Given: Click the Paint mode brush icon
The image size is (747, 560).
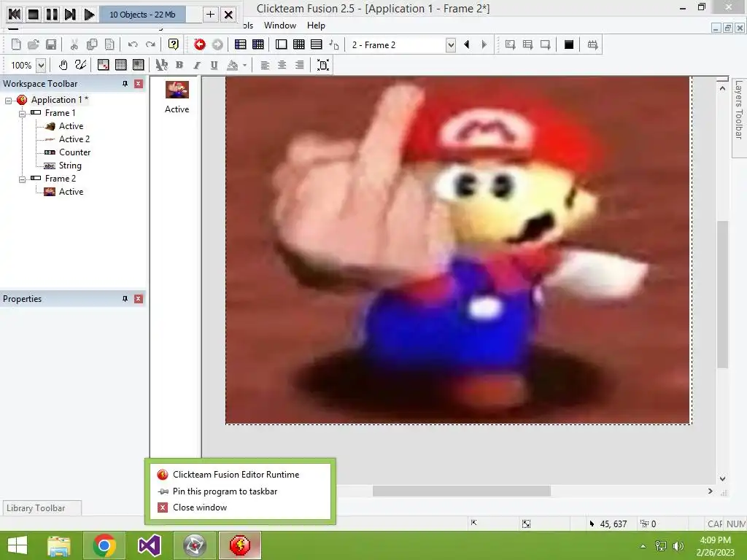Looking at the screenshot, I should click(x=80, y=65).
